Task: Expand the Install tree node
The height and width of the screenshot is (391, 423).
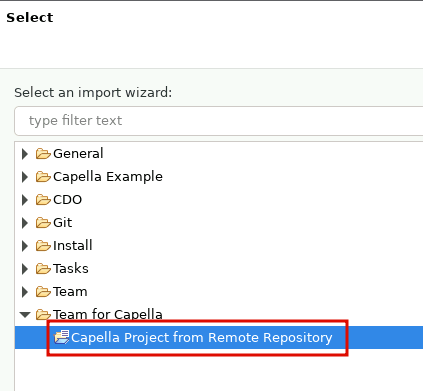Action: pos(25,246)
